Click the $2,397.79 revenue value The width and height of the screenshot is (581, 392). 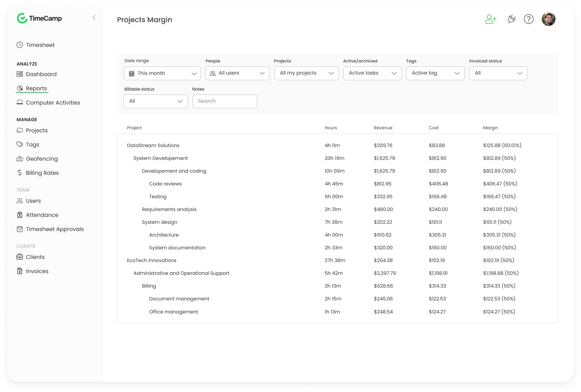385,273
